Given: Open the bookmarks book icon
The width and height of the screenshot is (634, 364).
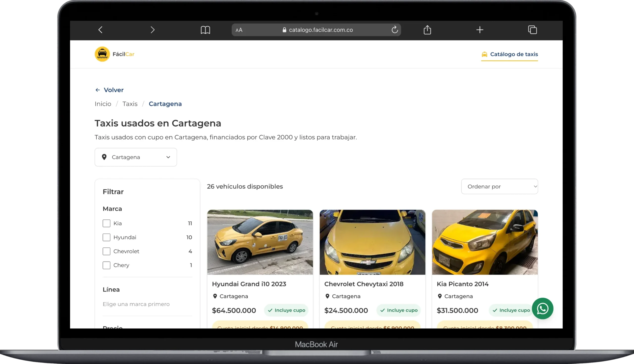Looking at the screenshot, I should [x=205, y=30].
